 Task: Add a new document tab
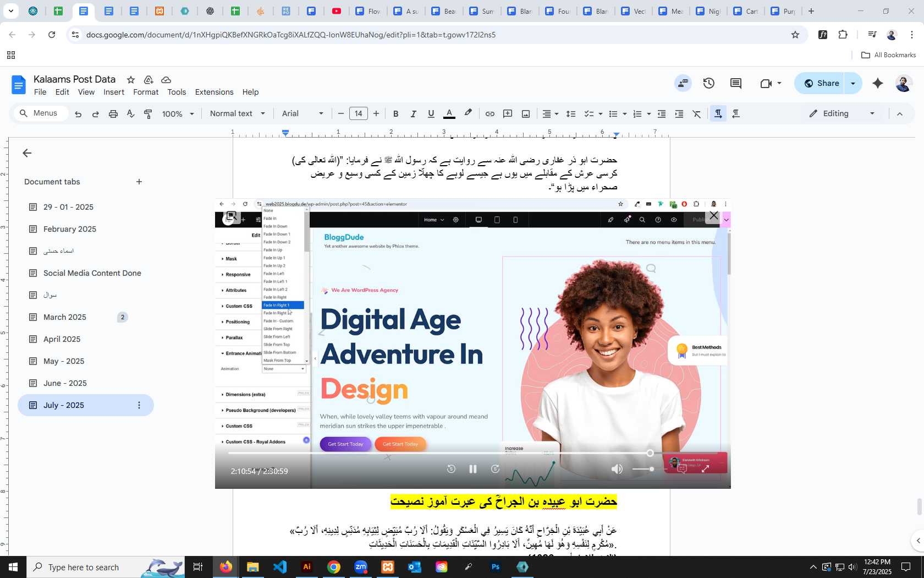pyautogui.click(x=139, y=182)
